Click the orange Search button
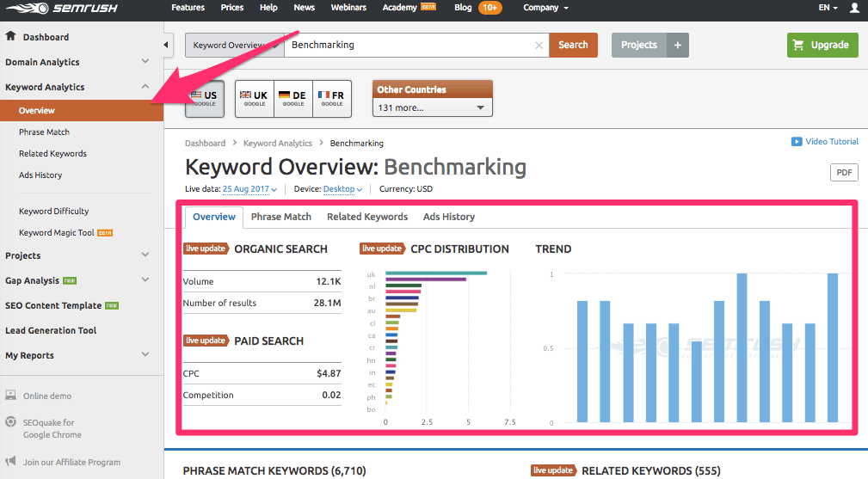868x479 pixels. point(573,45)
